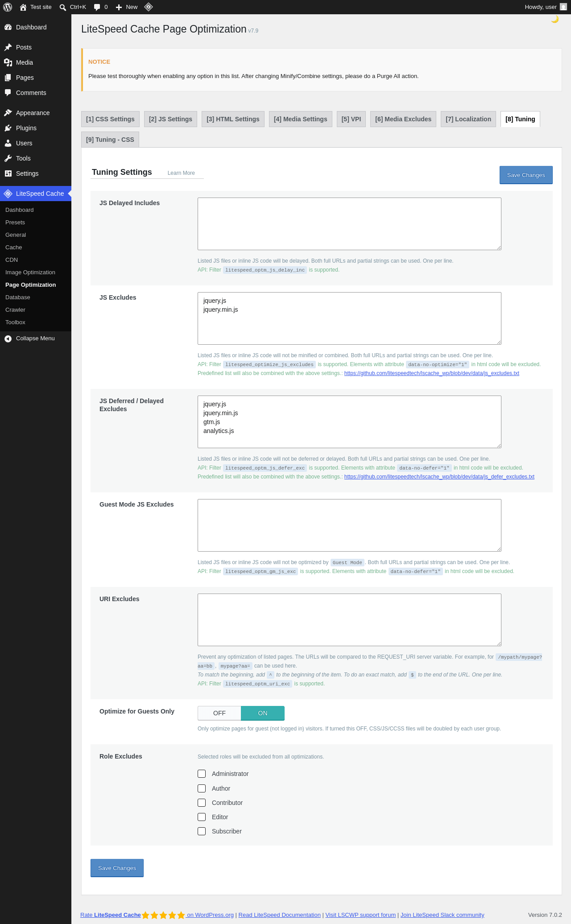Switch to CSS Settings tab
This screenshot has width=571, height=924.
110,119
